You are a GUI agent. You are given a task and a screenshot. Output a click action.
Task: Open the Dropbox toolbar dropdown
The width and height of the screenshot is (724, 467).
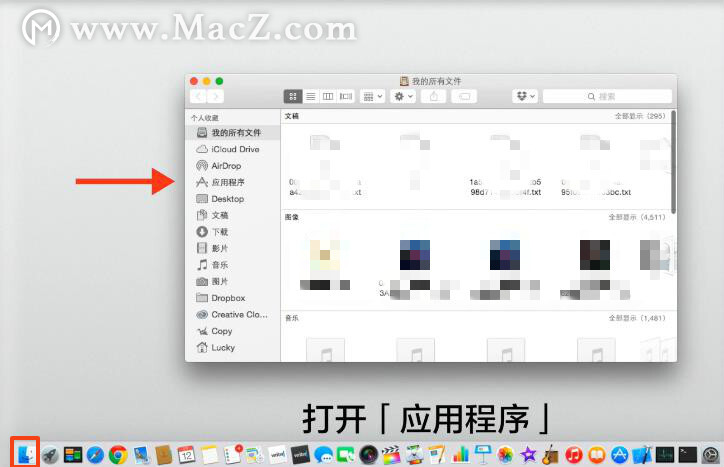[x=525, y=97]
